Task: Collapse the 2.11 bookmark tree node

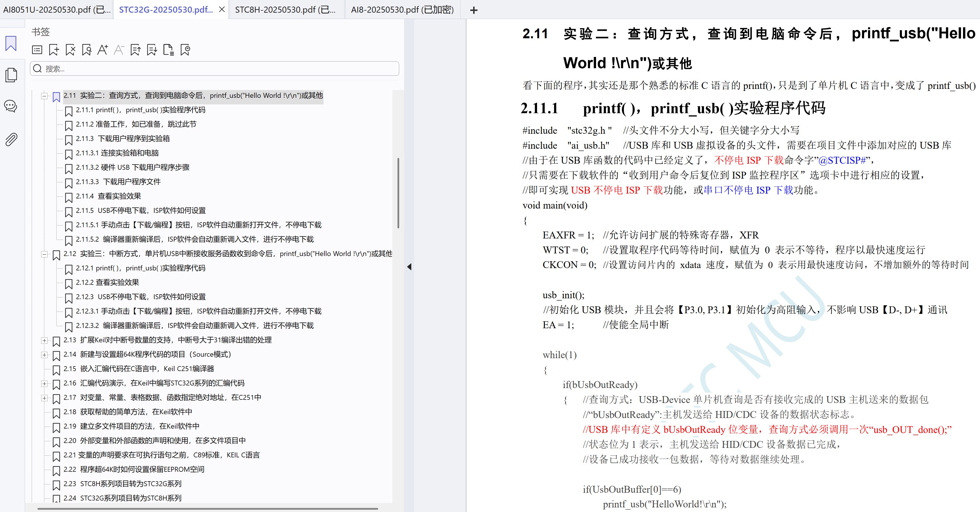Action: (x=45, y=96)
